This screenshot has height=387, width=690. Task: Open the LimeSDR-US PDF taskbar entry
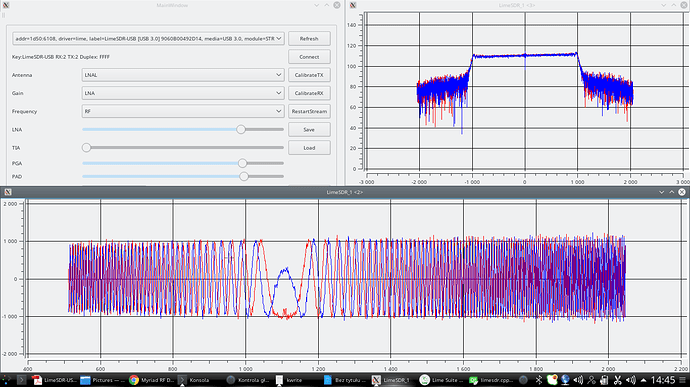tap(55, 380)
